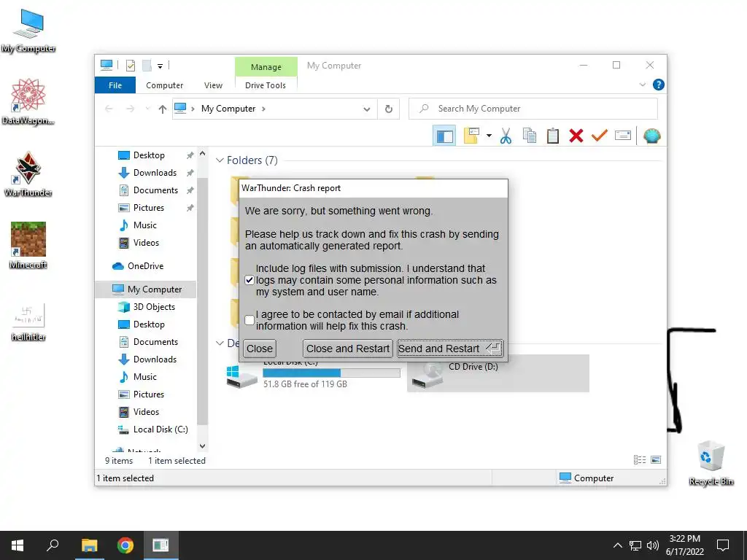Viewport: 747px width, 560px height.
Task: Click the blue Help question mark icon
Action: click(x=659, y=85)
